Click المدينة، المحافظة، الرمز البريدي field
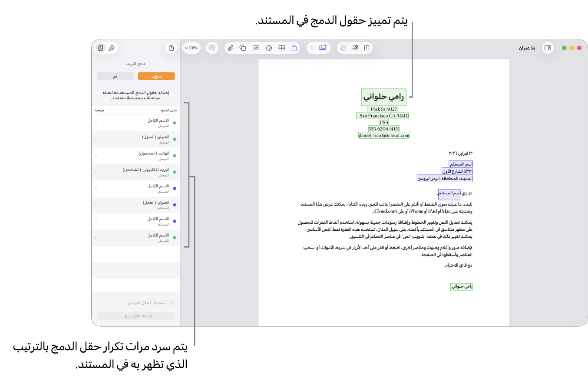Image resolution: width=588 pixels, height=383 pixels. coord(445,178)
